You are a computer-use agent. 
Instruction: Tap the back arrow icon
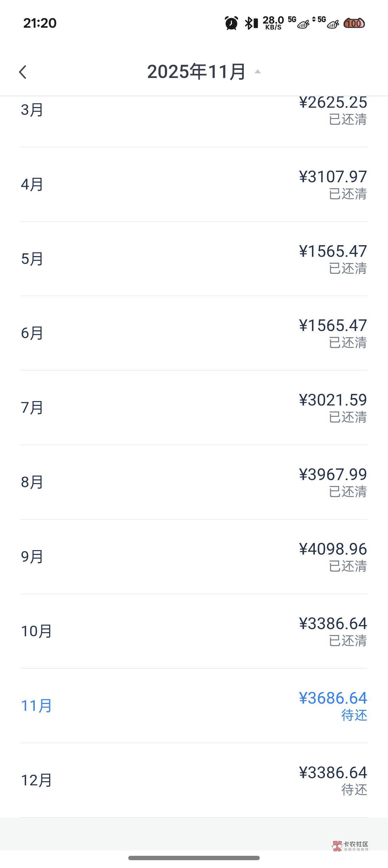[x=23, y=72]
